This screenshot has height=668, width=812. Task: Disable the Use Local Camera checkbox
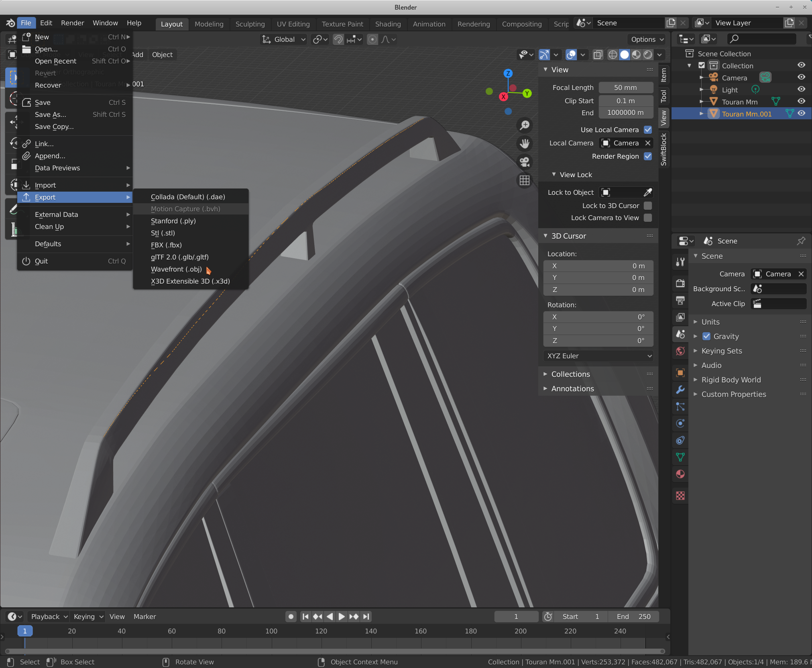[647, 130]
